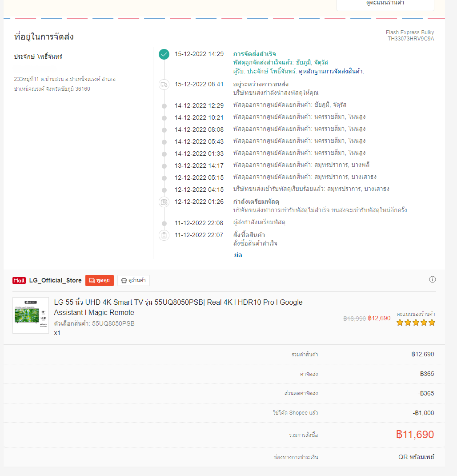Click the อยู่ระหว่างการขนส่ง status heading

coord(261,85)
